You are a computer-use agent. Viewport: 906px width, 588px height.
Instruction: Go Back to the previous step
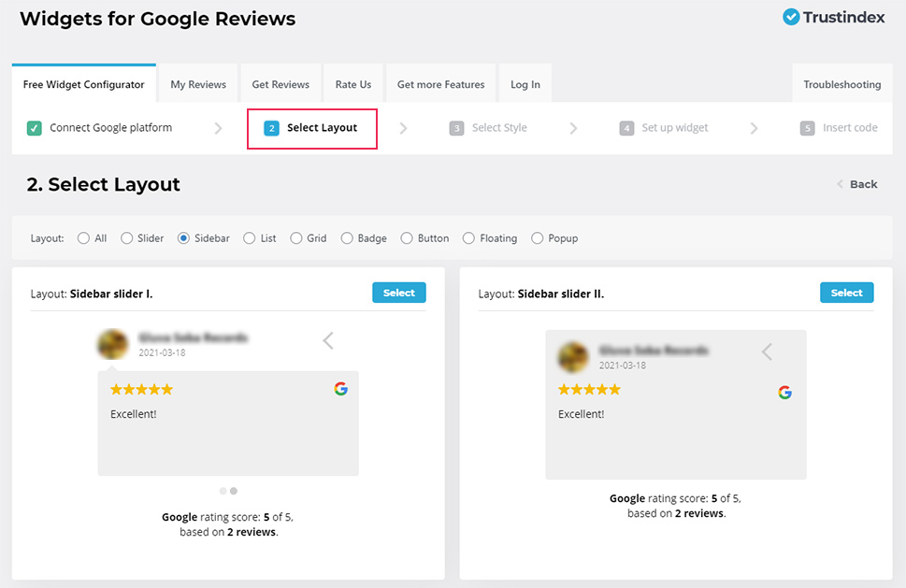(857, 184)
